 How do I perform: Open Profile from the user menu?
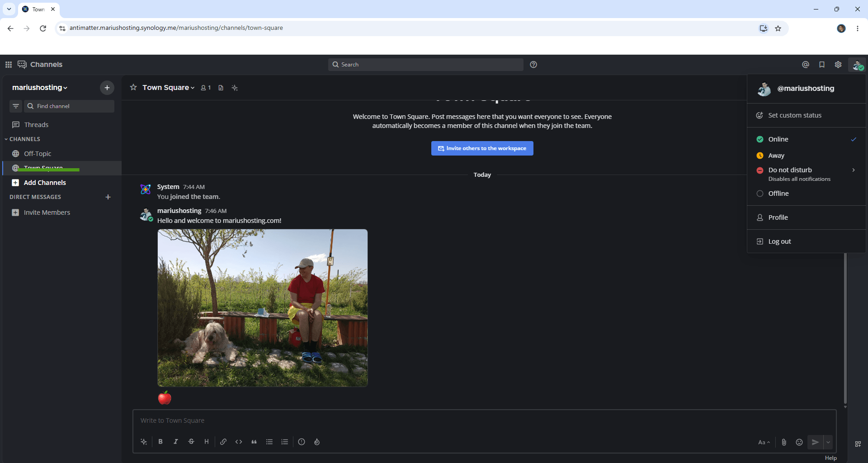[x=807, y=217]
